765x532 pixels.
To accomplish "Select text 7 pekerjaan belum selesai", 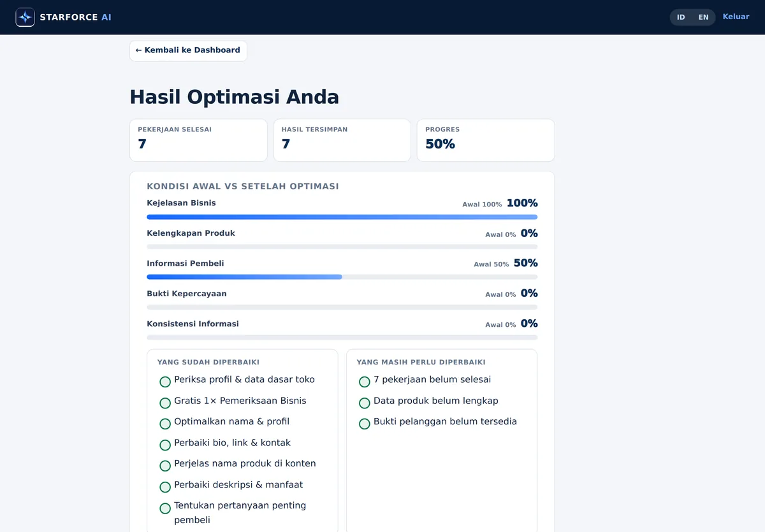I will coord(432,380).
